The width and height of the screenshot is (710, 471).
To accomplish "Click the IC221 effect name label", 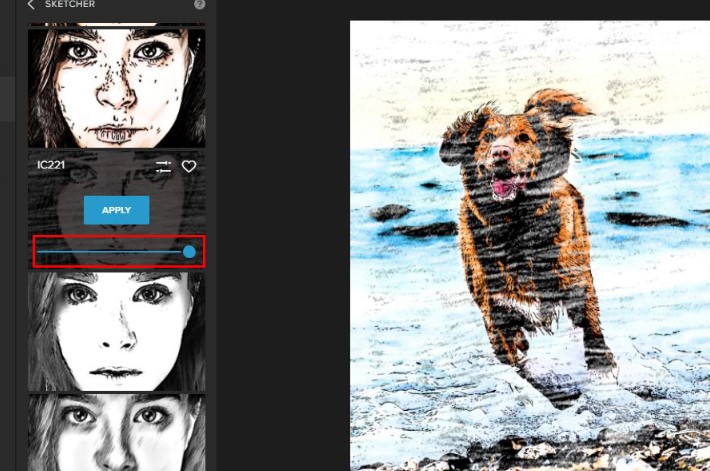I will pyautogui.click(x=51, y=165).
